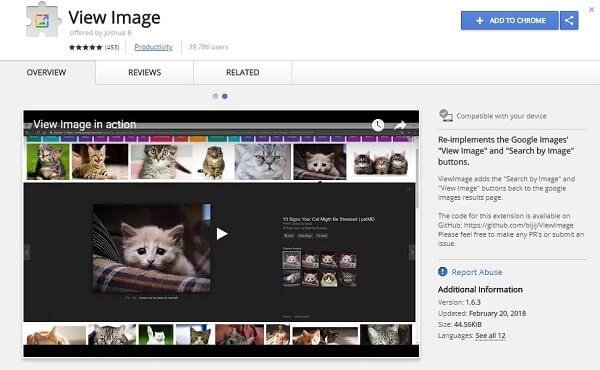This screenshot has height=370, width=600.
Task: Open the Productivity category link
Action: [153, 47]
